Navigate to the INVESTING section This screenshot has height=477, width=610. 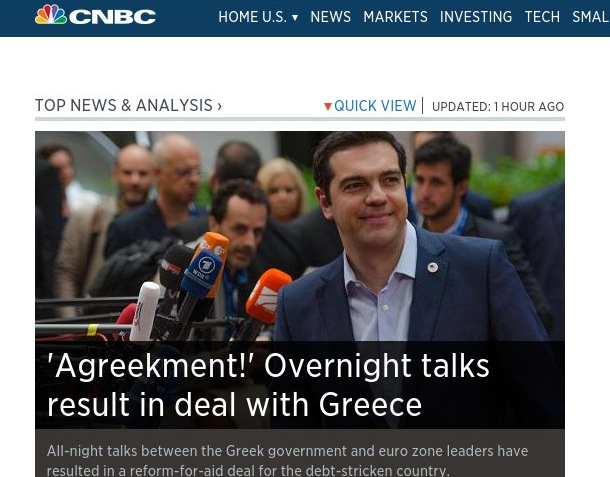[x=476, y=17]
